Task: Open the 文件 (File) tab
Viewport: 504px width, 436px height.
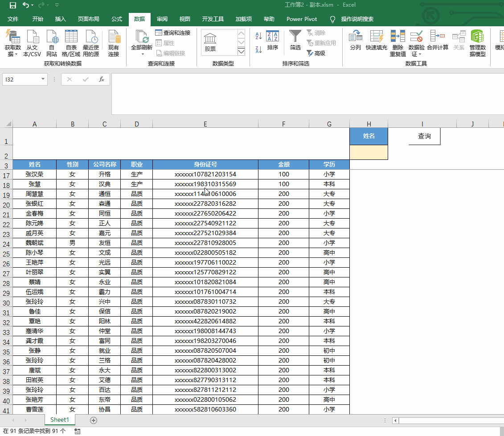Action: (13, 19)
